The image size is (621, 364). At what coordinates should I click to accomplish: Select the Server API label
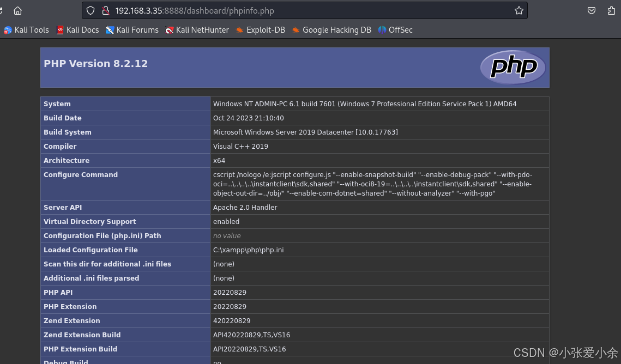(x=63, y=207)
